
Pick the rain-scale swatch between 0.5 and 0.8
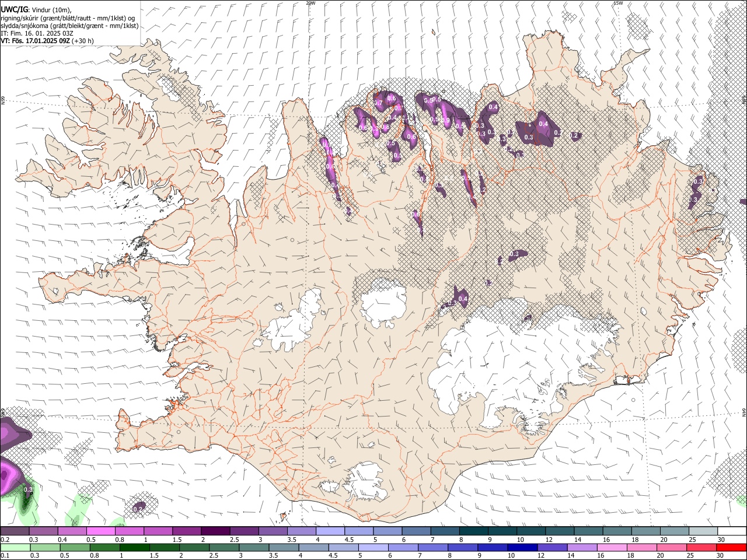[75, 547]
